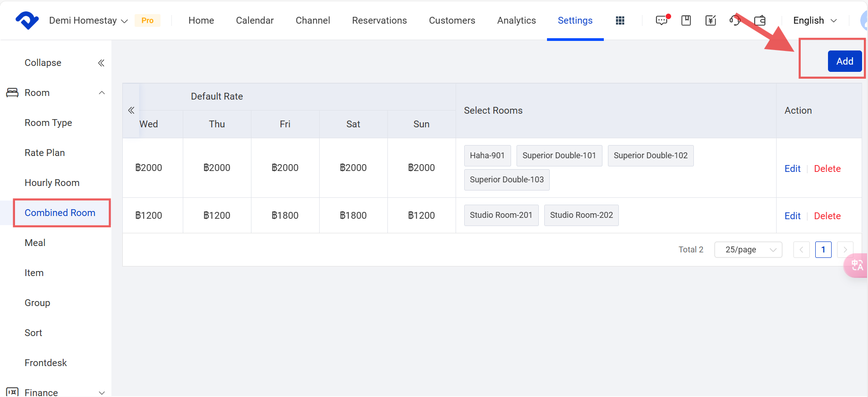This screenshot has width=868, height=397.
Task: Switch property via Demi Homestay dropdown
Action: 88,20
